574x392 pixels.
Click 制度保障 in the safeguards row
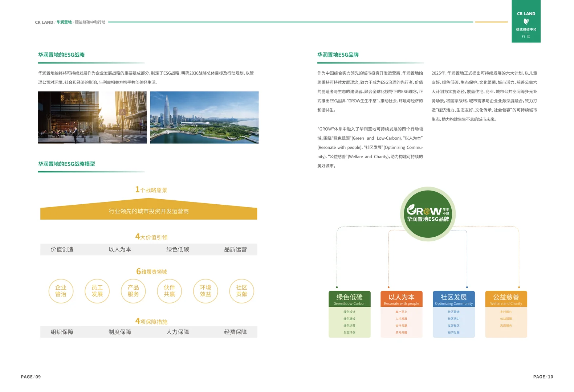click(x=120, y=332)
